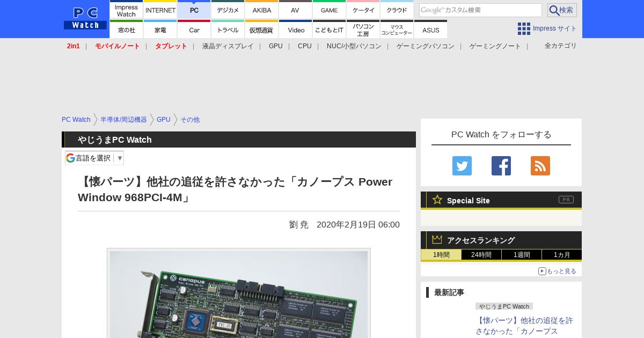
Task: Open the Canopus graphics card photo
Action: [x=239, y=293]
